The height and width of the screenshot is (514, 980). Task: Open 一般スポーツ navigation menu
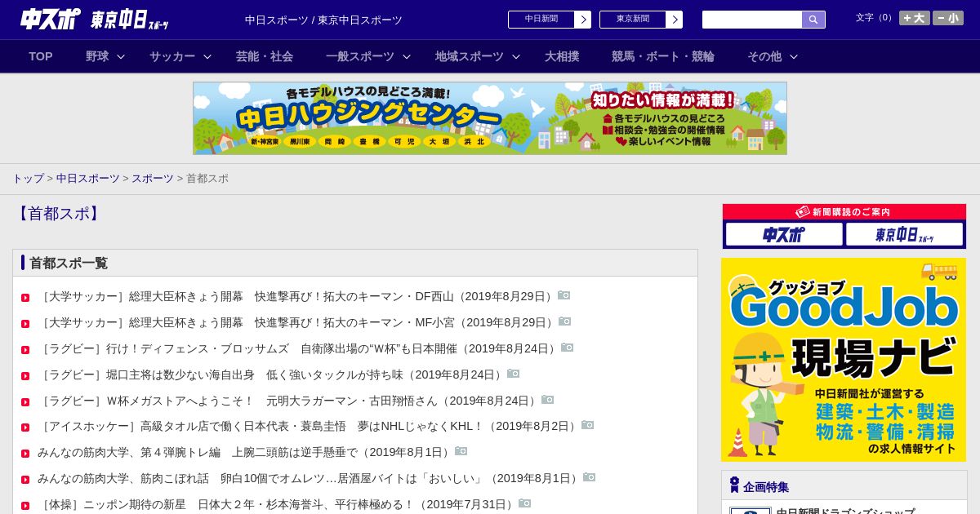(360, 56)
